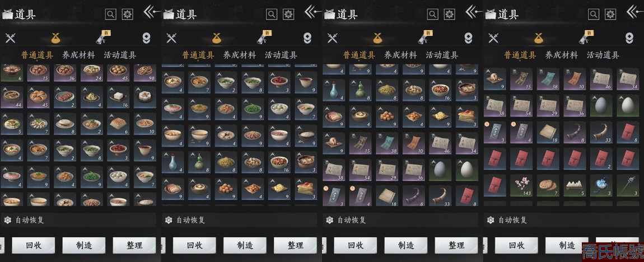Image resolution: width=644 pixels, height=262 pixels.
Task: Click 整理 in the third panel
Action: point(456,246)
